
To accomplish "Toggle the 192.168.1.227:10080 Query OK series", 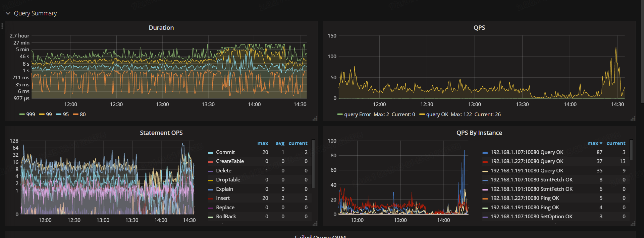I will (527, 161).
